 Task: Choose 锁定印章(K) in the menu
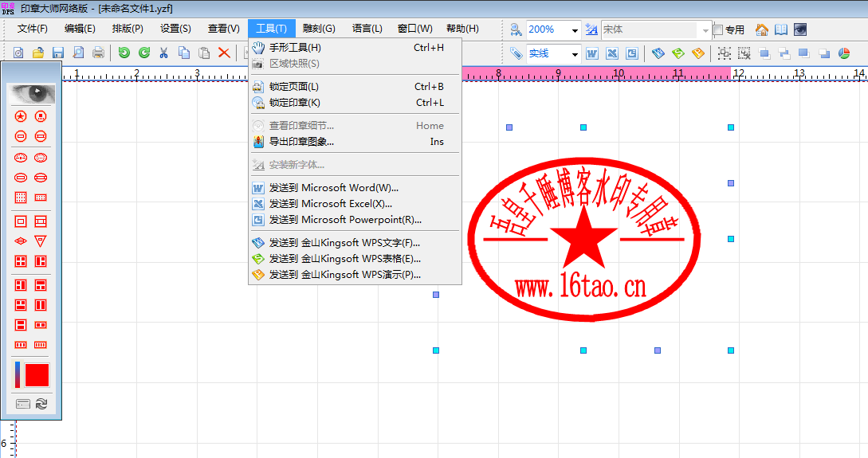click(x=294, y=103)
